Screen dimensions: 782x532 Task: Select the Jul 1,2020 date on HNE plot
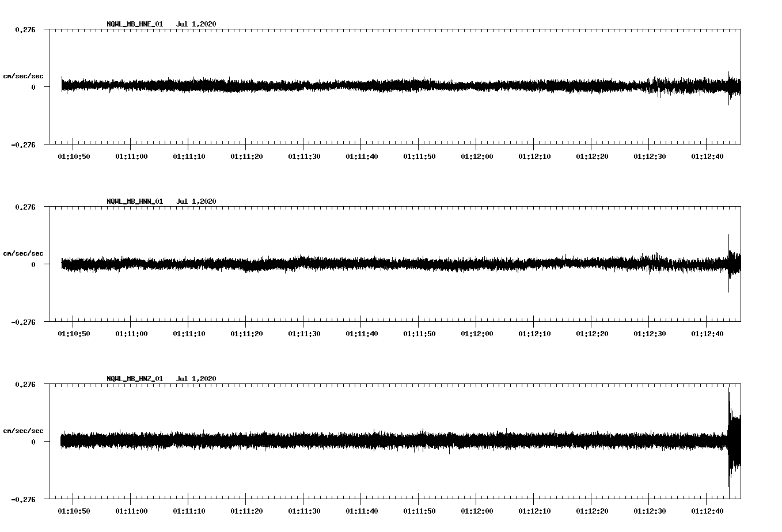tap(196, 24)
